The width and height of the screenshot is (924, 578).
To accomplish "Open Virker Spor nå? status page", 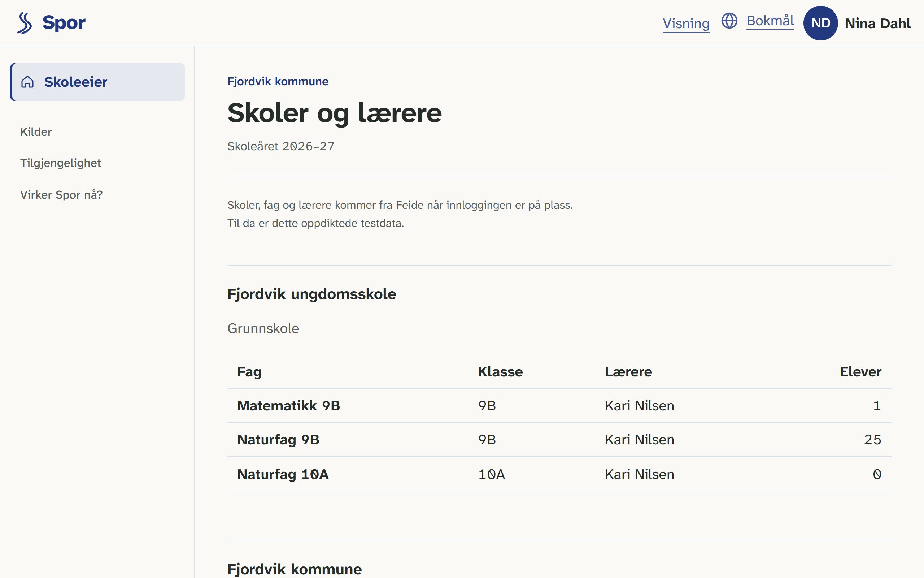I will (x=61, y=195).
